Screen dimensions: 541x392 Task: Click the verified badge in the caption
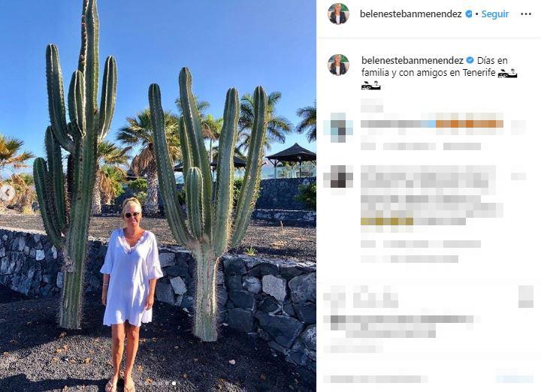[x=470, y=60]
